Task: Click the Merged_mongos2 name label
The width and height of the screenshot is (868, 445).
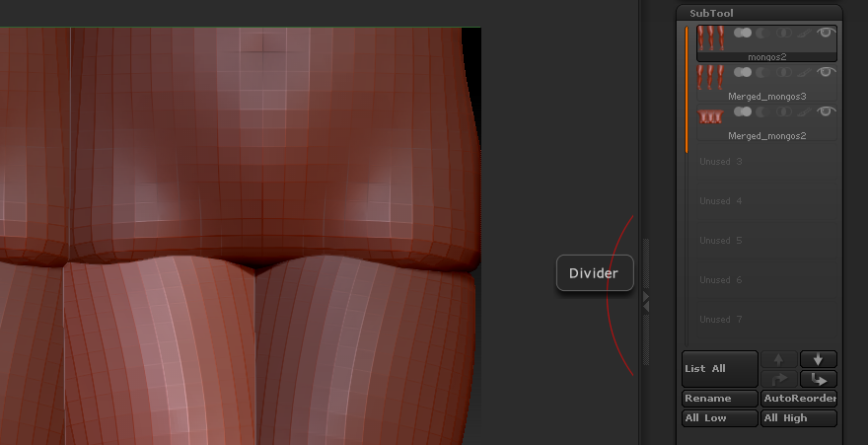Action: click(x=766, y=135)
